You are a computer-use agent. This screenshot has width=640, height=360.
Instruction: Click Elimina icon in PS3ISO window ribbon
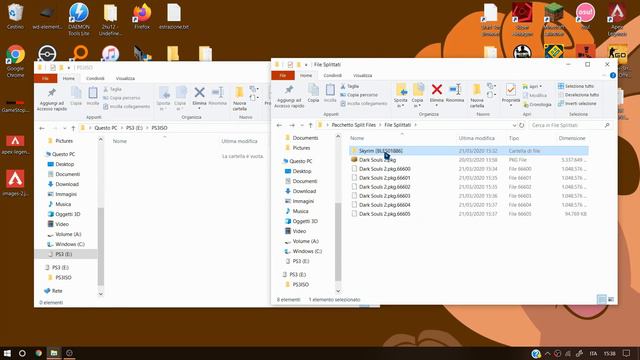(199, 93)
